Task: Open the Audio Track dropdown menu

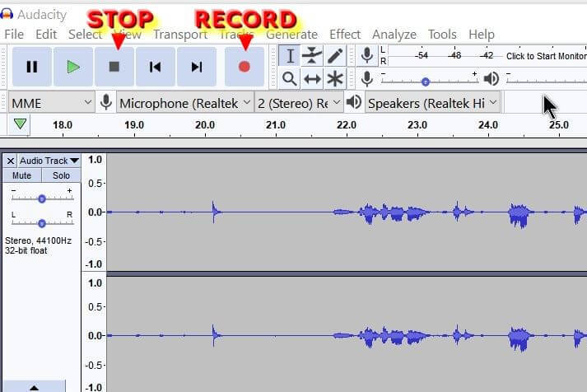Action: 49,161
